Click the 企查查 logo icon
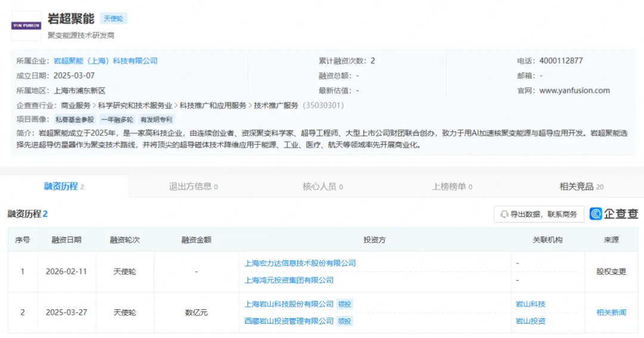The width and height of the screenshot is (644, 338). click(596, 214)
